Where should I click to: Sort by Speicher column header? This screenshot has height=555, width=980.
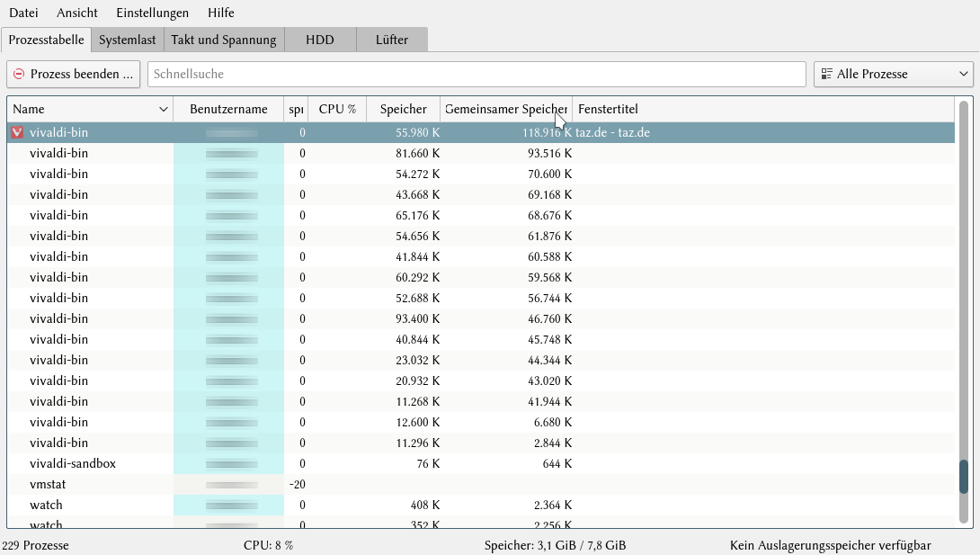click(404, 110)
